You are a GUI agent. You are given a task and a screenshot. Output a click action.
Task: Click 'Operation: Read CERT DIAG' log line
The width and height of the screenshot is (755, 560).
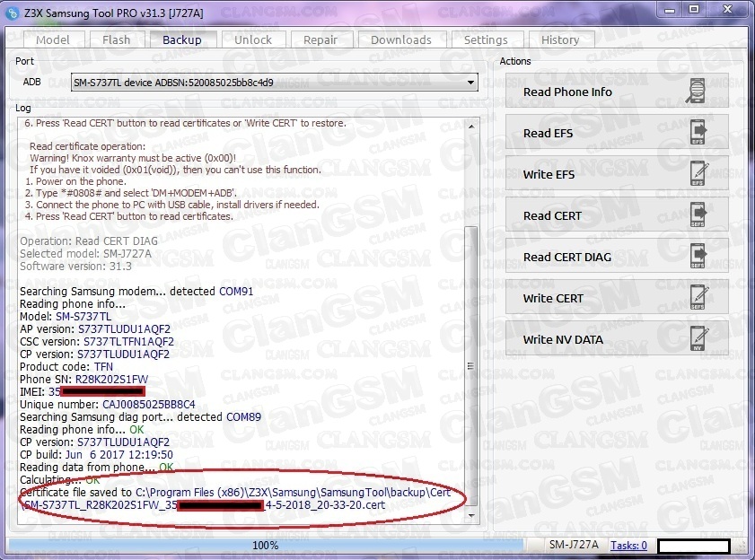point(89,241)
